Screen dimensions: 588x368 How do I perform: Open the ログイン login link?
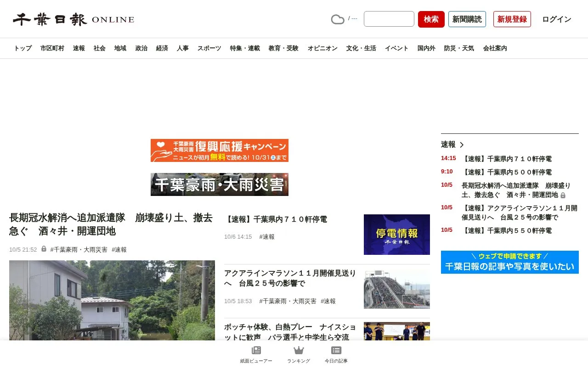click(x=557, y=19)
